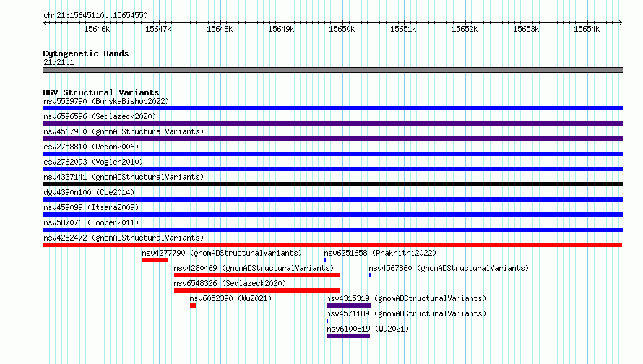
Task: Click the 15653k ruler tick label
Action: click(x=526, y=29)
